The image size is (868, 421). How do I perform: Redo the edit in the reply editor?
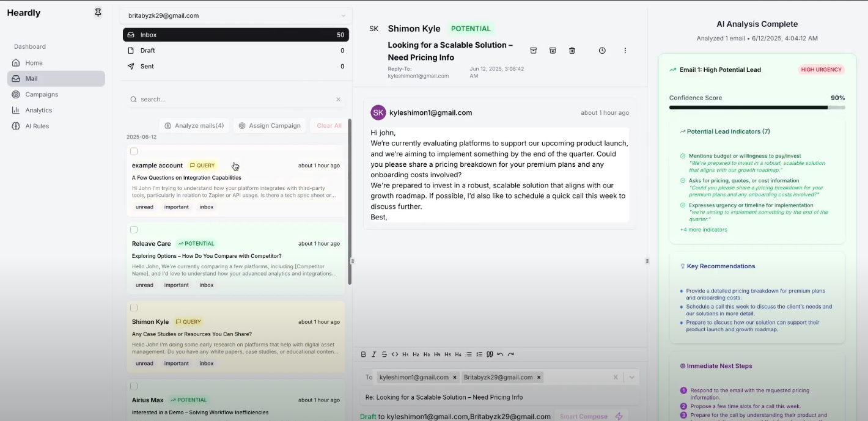[511, 354]
